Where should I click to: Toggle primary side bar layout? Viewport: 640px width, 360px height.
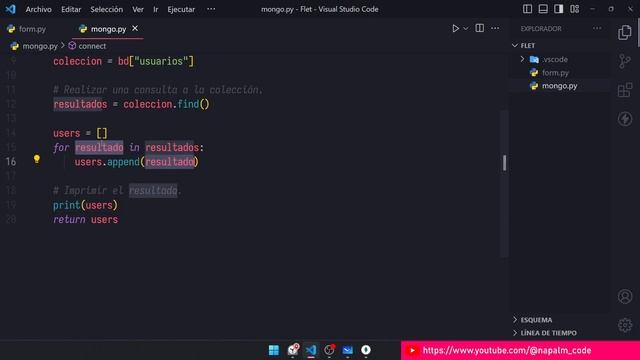point(527,9)
